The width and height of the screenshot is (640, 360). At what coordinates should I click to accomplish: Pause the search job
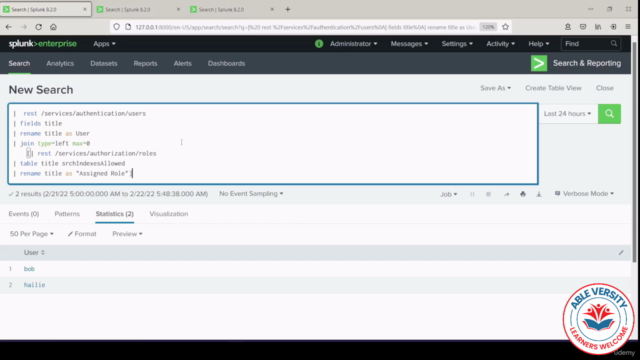(472, 194)
